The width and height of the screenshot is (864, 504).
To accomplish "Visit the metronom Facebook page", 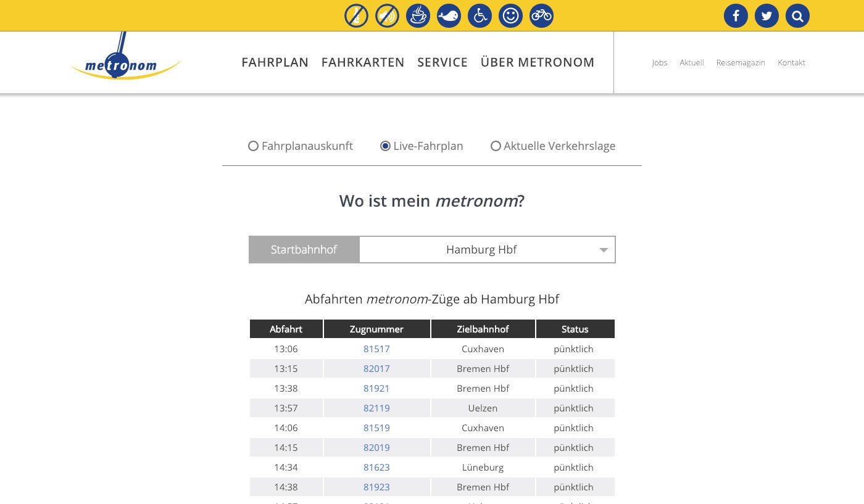I will pyautogui.click(x=736, y=16).
